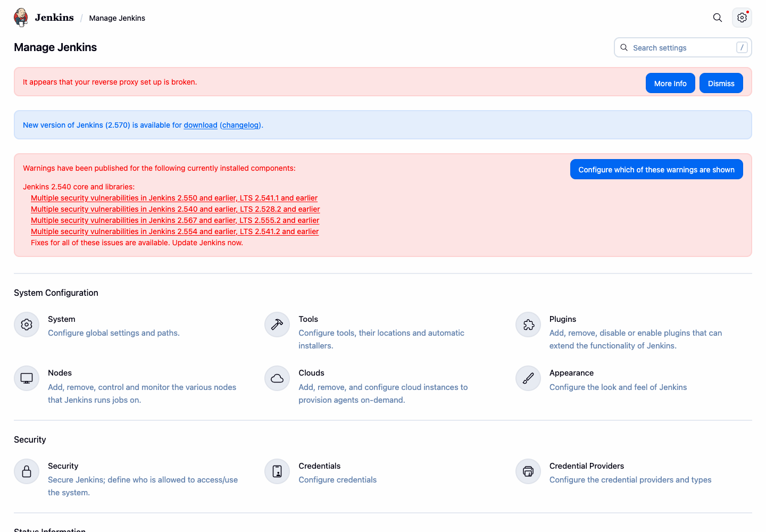
Task: Click the Jenkins butler logo
Action: click(21, 18)
